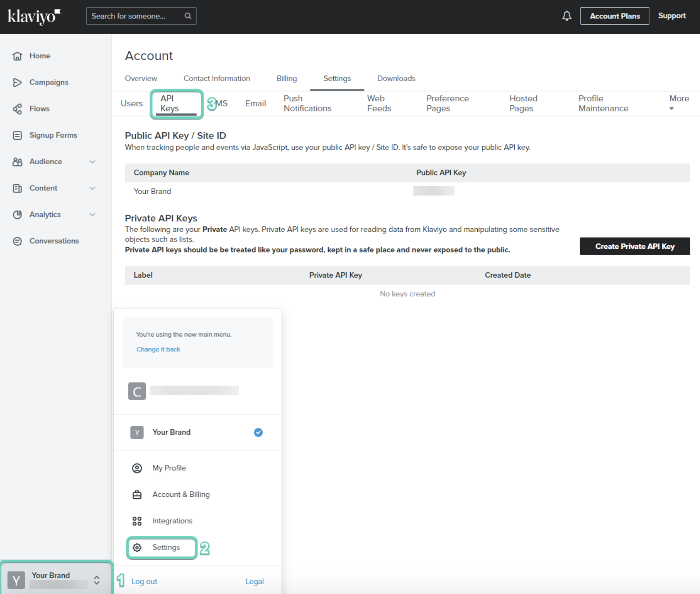Open the Hosted Pages subtab
The image size is (700, 594).
point(523,103)
